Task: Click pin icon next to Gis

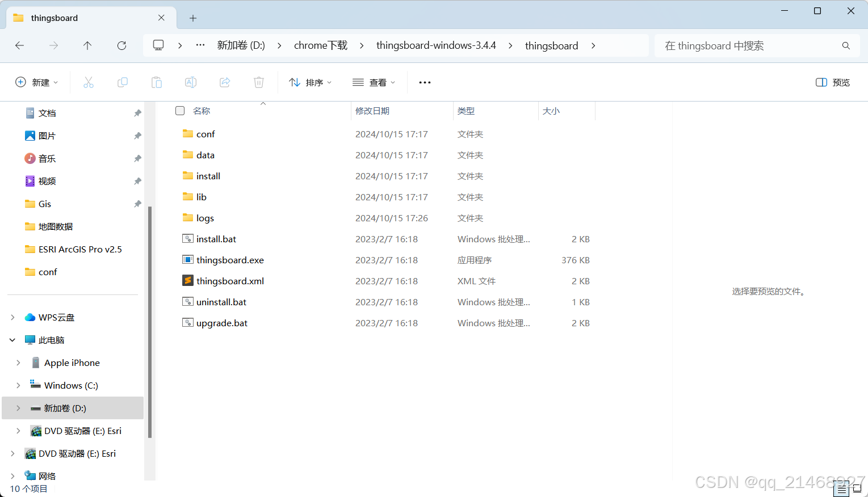Action: point(137,204)
